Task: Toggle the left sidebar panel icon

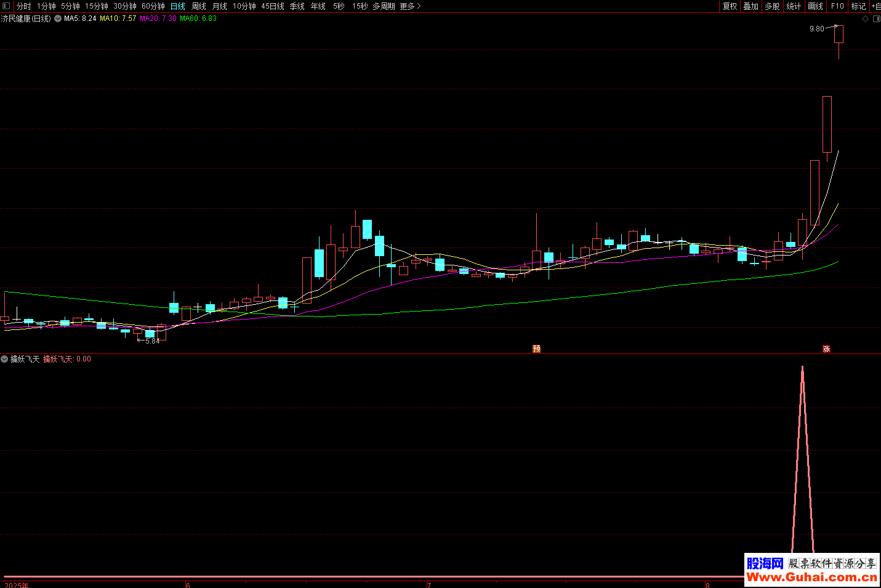Action: tap(7, 6)
